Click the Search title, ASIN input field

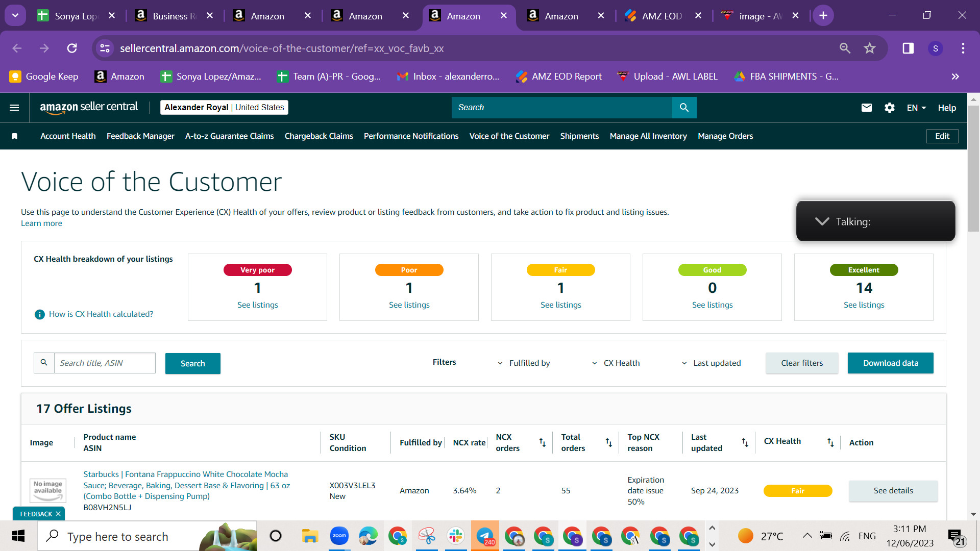(105, 363)
